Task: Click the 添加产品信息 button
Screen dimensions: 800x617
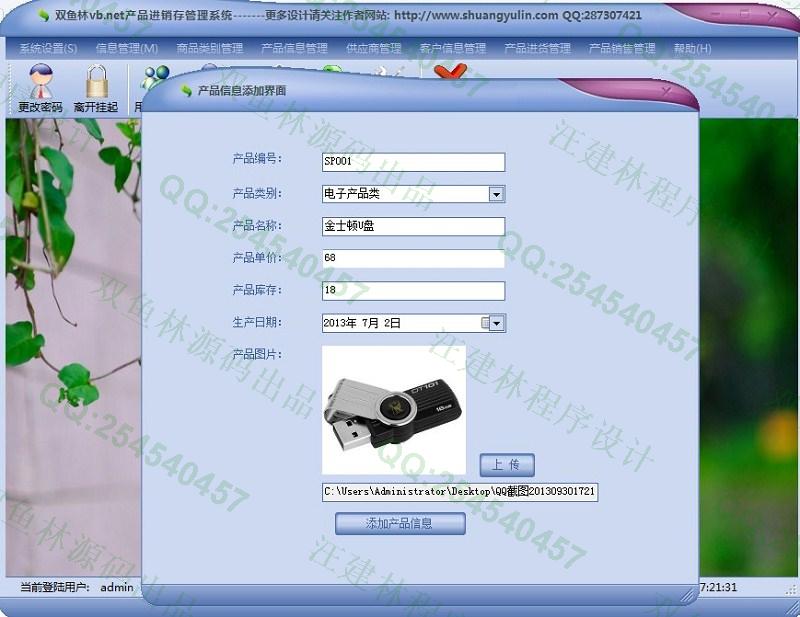Action: [400, 524]
